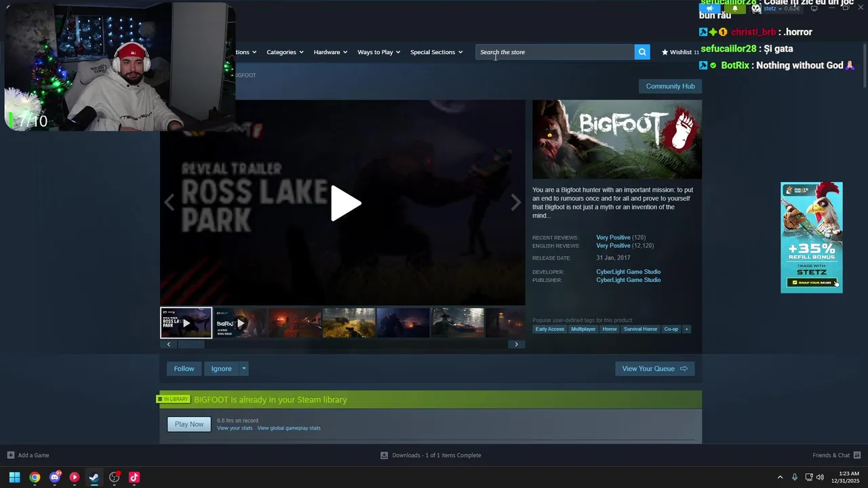The width and height of the screenshot is (868, 488).
Task: Open stetz profile avatar
Action: click(756, 9)
